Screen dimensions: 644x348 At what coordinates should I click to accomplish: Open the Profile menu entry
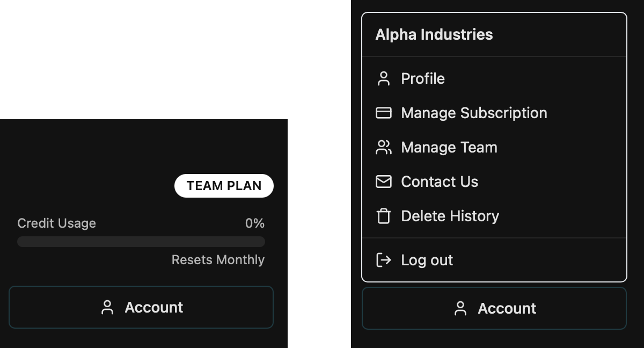(x=423, y=78)
